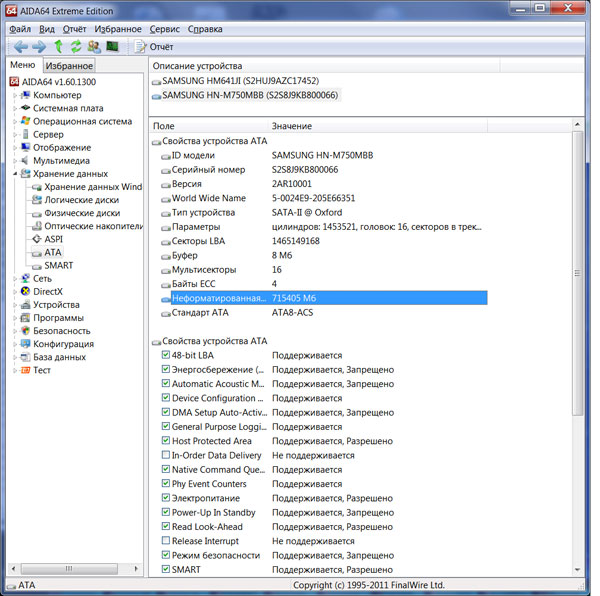Collapse the Хранение данных node arrow
Image resolution: width=600 pixels, height=596 pixels.
(x=15, y=174)
